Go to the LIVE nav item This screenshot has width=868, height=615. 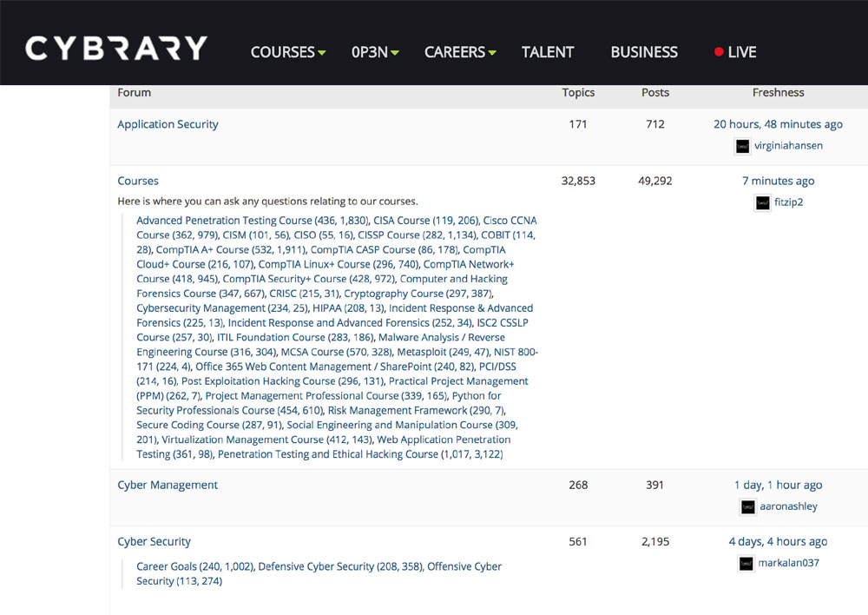(x=742, y=52)
